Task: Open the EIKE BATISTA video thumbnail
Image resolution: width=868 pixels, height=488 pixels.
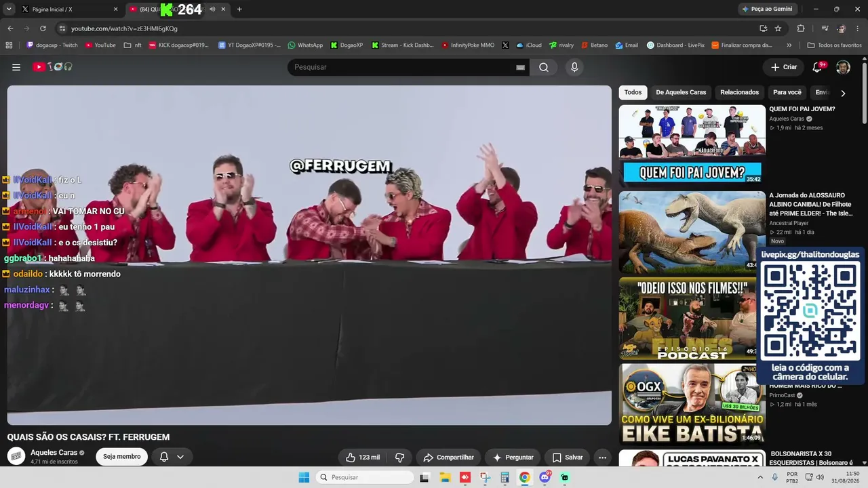Action: pos(692,403)
